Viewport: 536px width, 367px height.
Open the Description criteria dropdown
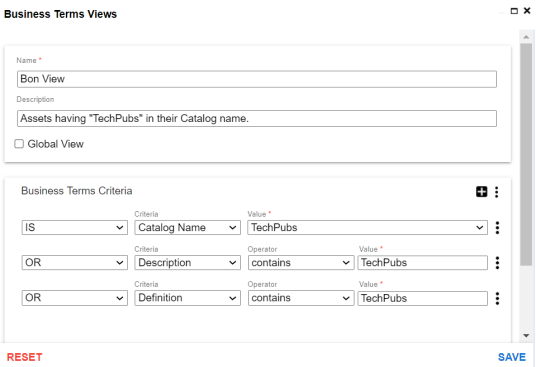click(x=187, y=263)
